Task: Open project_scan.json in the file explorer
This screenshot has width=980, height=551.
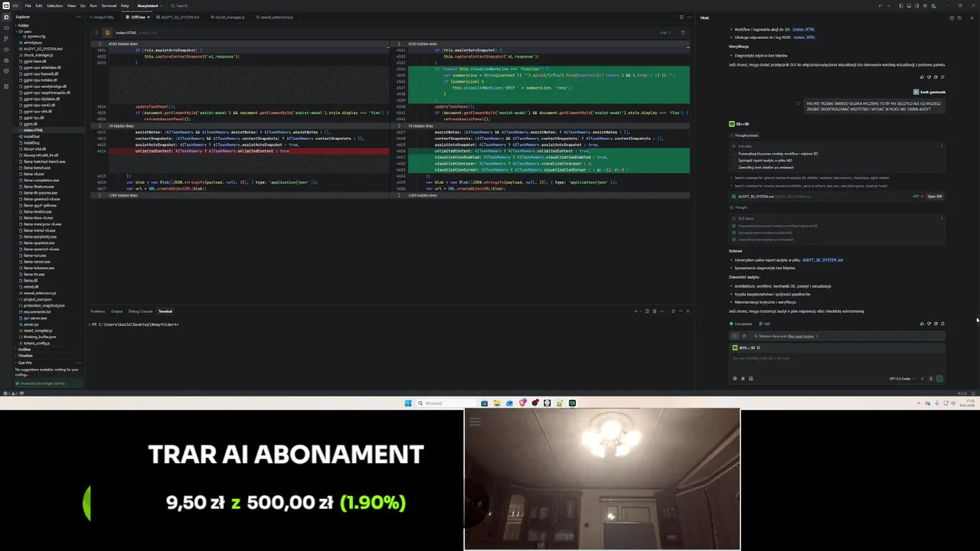Action: coord(37,299)
